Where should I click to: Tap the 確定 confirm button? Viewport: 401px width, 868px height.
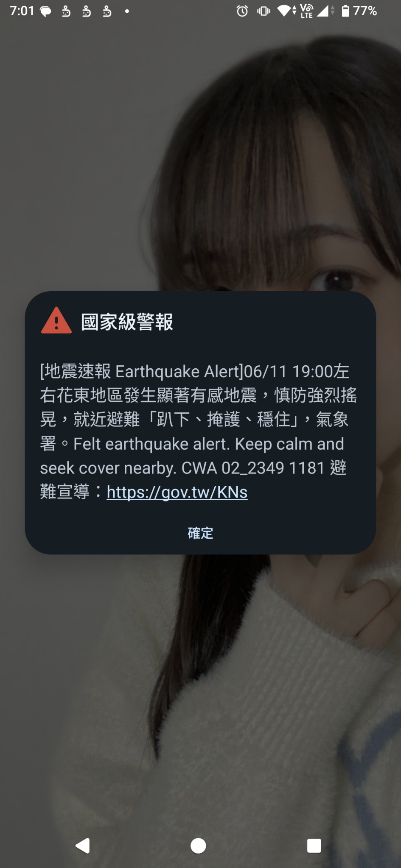click(x=200, y=533)
